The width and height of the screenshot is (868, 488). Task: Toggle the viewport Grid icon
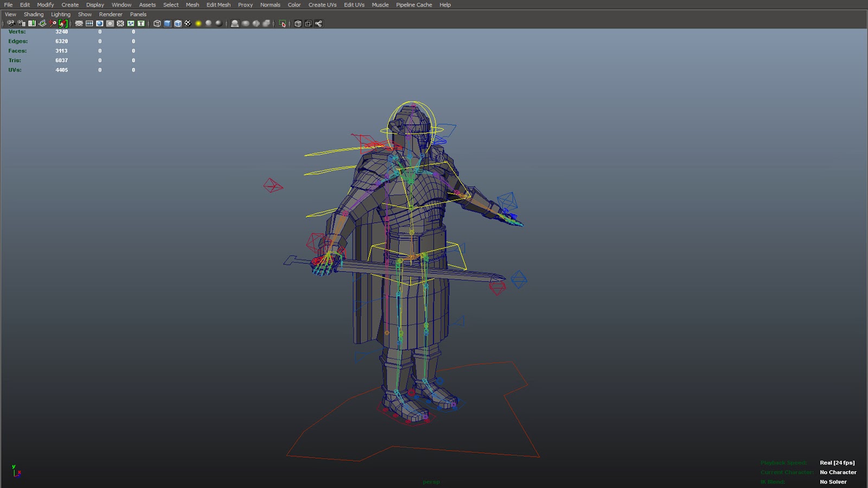(79, 23)
